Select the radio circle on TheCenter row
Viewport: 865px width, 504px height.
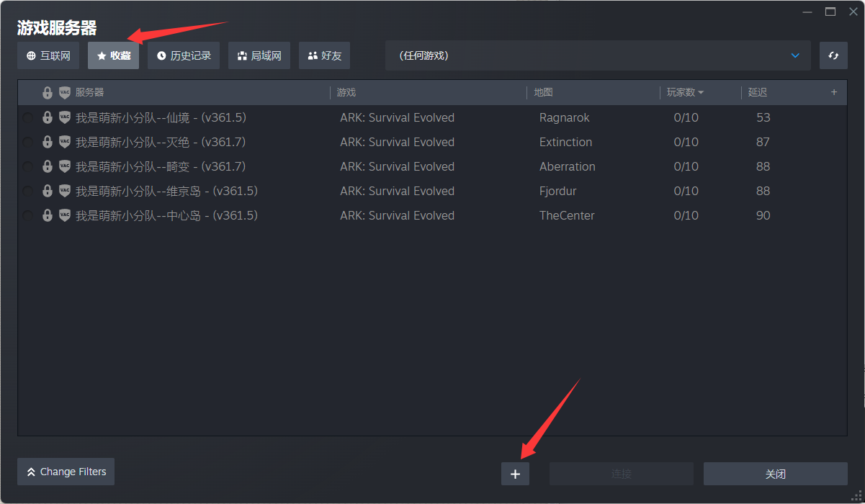click(28, 216)
